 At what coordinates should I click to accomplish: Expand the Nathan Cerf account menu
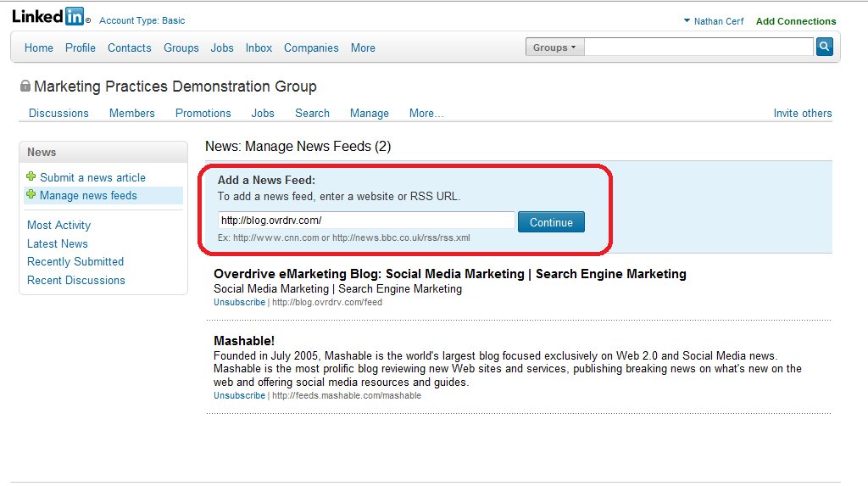tap(714, 21)
